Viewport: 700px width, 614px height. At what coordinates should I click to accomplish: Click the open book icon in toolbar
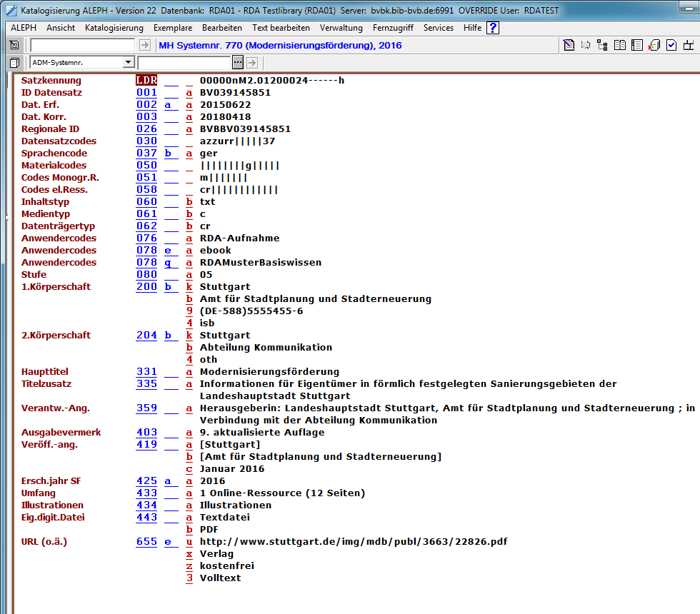619,45
